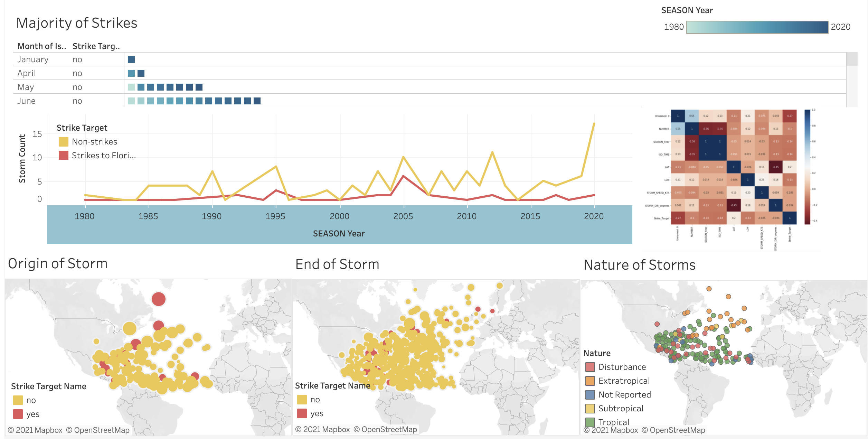Open OpenStreetMap link under Nature map
Image resolution: width=868 pixels, height=439 pixels.
point(673,430)
